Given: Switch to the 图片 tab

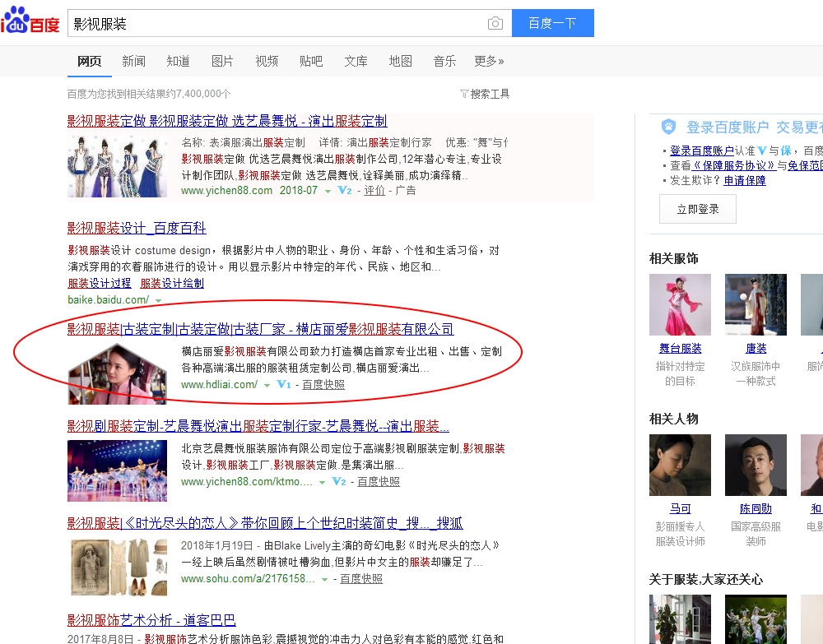Looking at the screenshot, I should (222, 62).
